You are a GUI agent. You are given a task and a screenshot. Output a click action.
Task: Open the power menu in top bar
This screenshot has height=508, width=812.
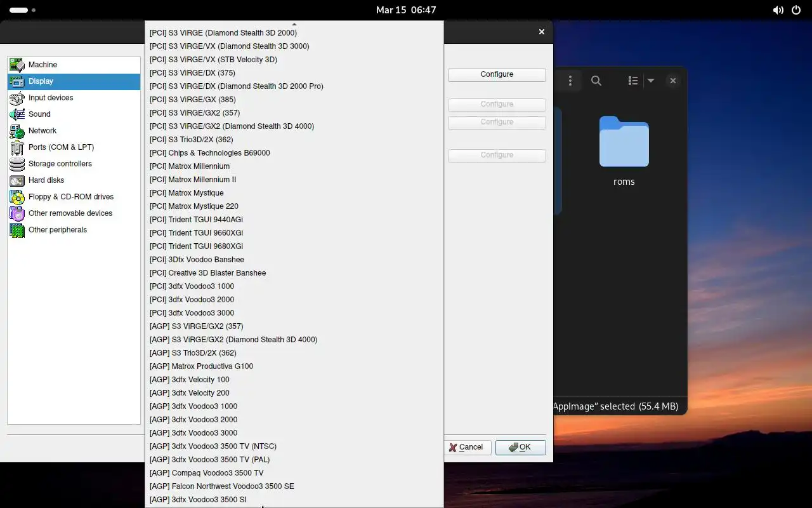click(796, 10)
